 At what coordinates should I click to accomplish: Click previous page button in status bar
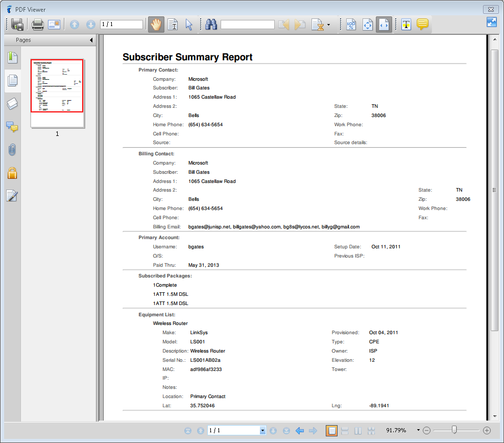[201, 430]
